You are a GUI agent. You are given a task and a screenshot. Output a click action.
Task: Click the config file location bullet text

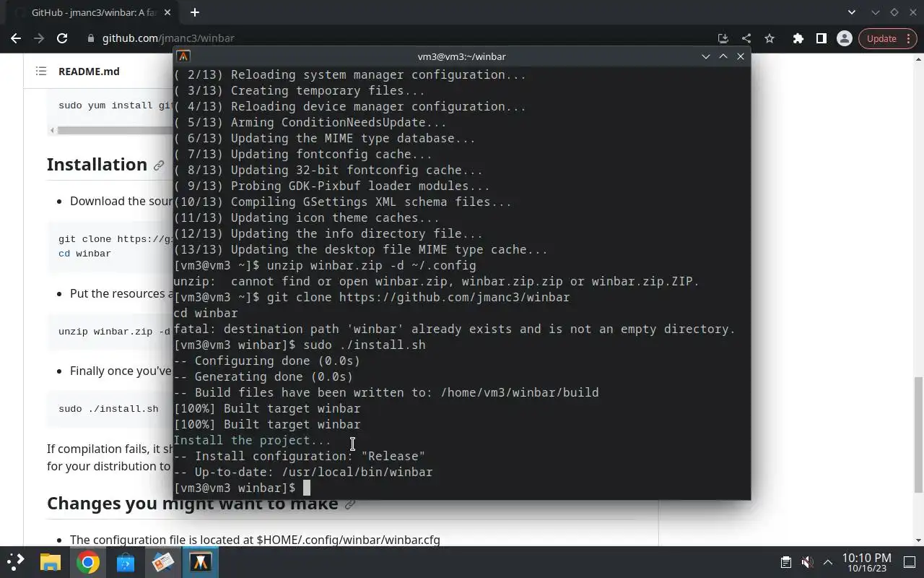tap(255, 540)
